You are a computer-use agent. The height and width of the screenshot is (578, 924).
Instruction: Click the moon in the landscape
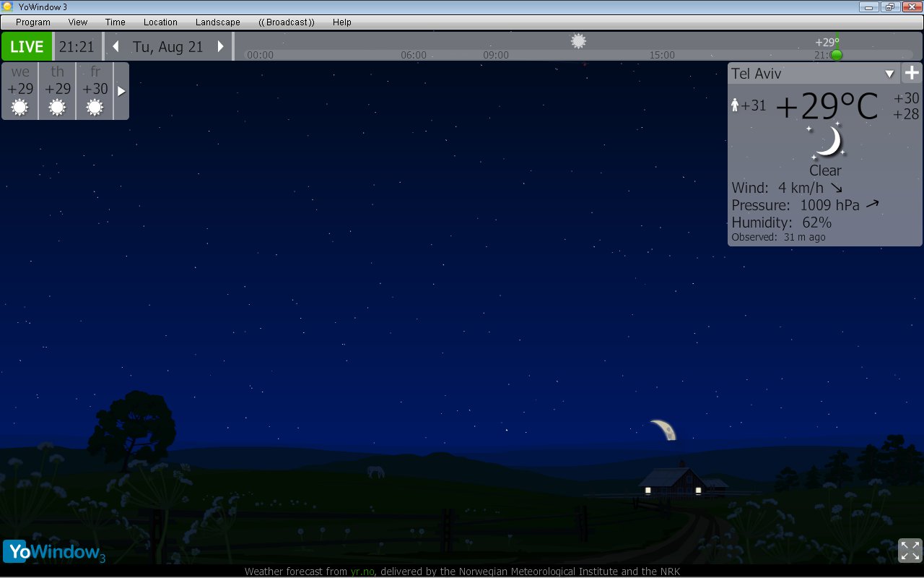[664, 430]
